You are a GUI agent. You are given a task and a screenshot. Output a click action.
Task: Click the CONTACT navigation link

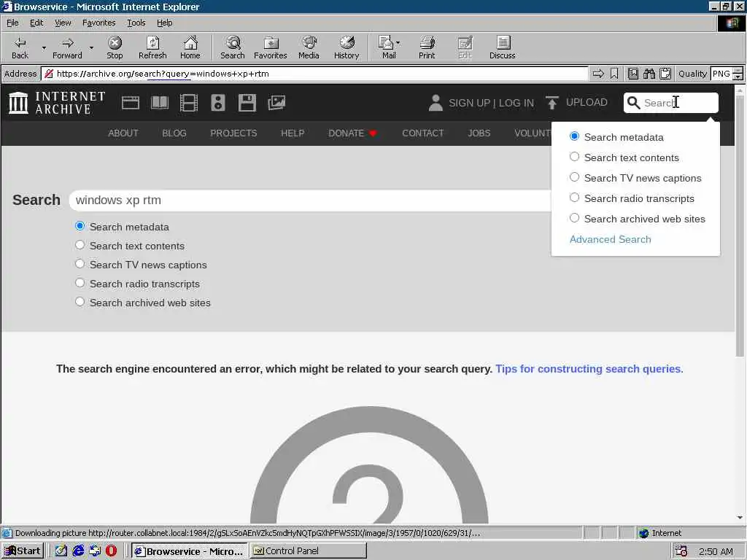coord(422,133)
